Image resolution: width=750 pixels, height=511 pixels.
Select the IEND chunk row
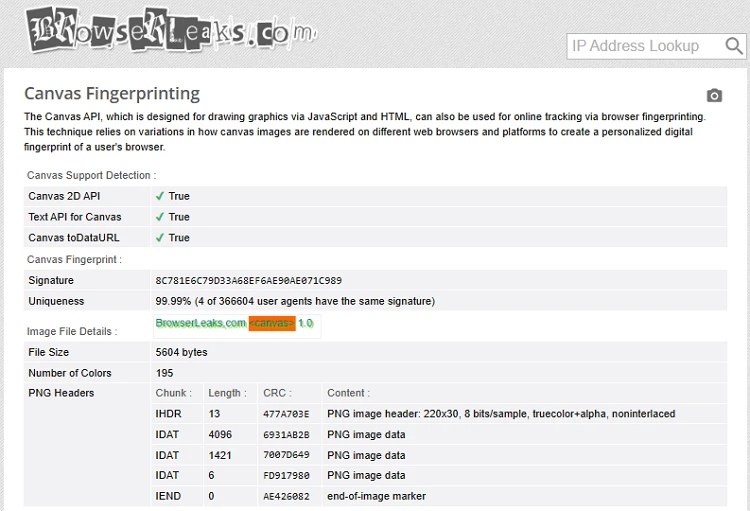coord(168,496)
